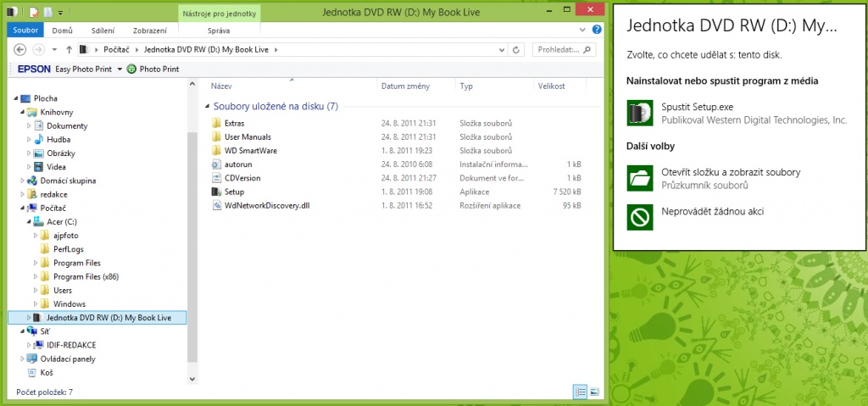The image size is (868, 406).
Task: Select the Extras folder icon
Action: click(x=216, y=123)
